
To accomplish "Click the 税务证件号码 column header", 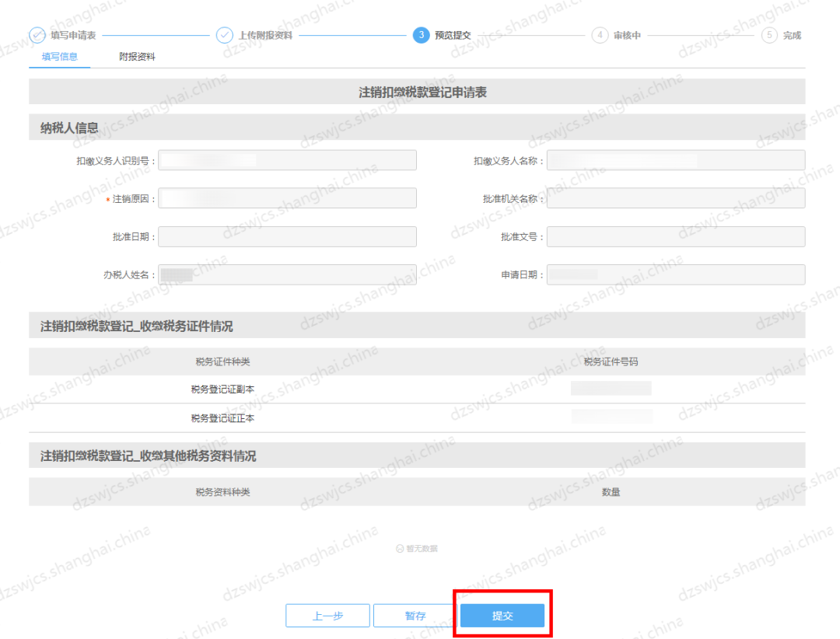I will [611, 361].
